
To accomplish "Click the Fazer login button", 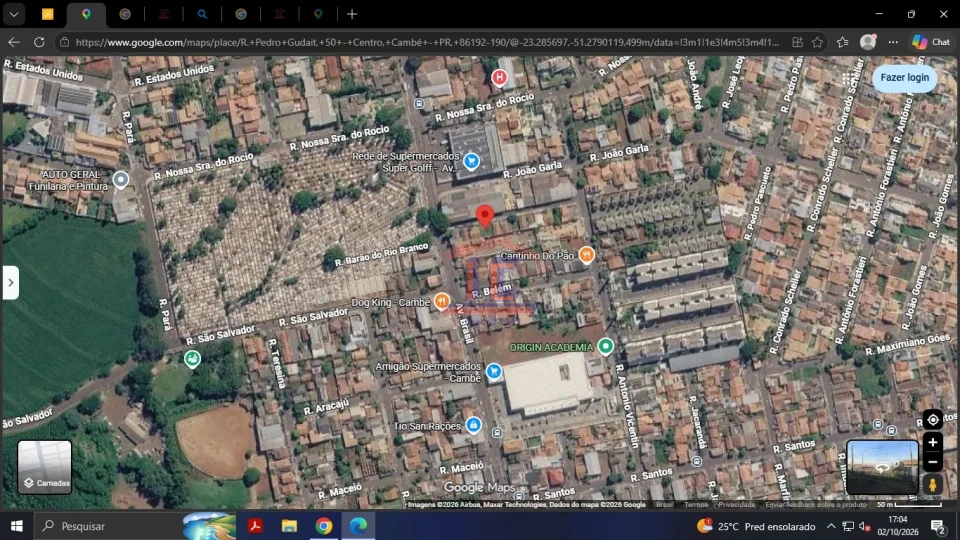I will (x=904, y=78).
